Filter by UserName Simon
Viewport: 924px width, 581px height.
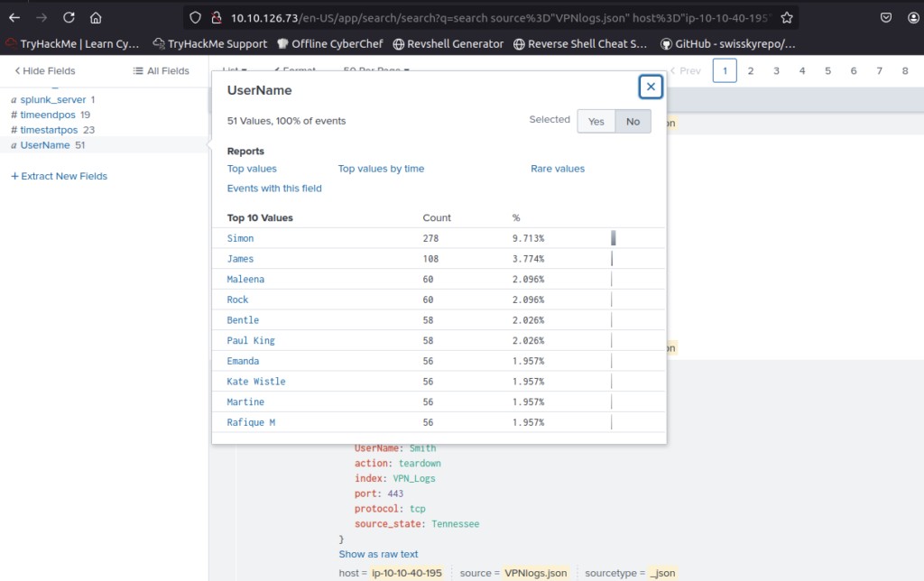240,238
